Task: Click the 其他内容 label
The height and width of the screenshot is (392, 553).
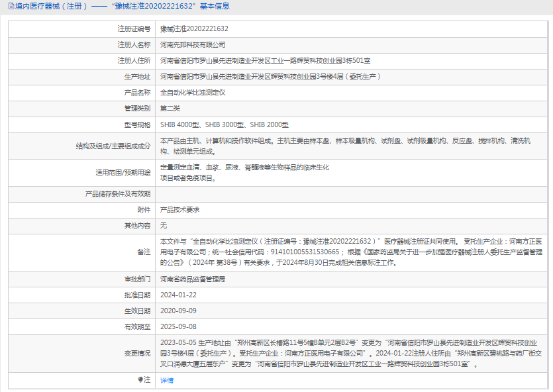Action: click(137, 226)
